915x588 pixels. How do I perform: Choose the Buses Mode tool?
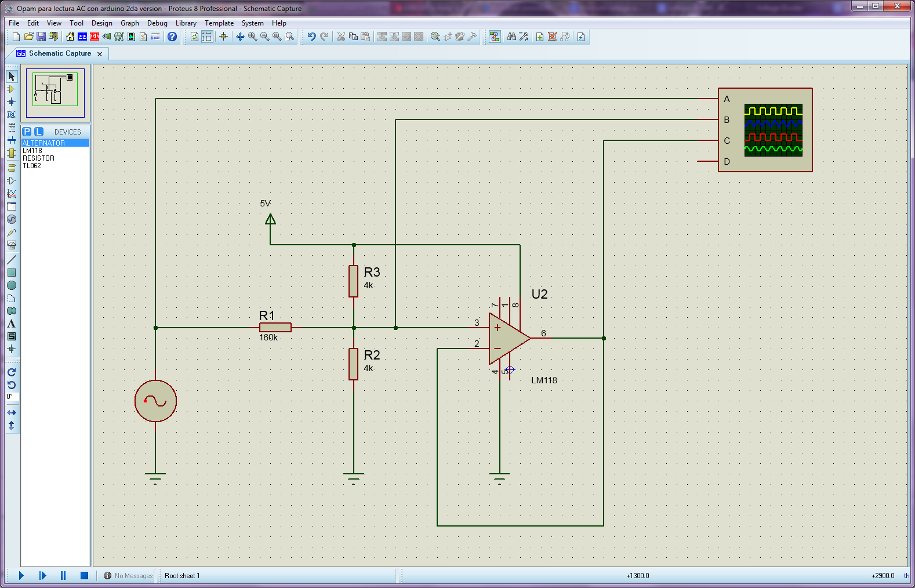12,140
